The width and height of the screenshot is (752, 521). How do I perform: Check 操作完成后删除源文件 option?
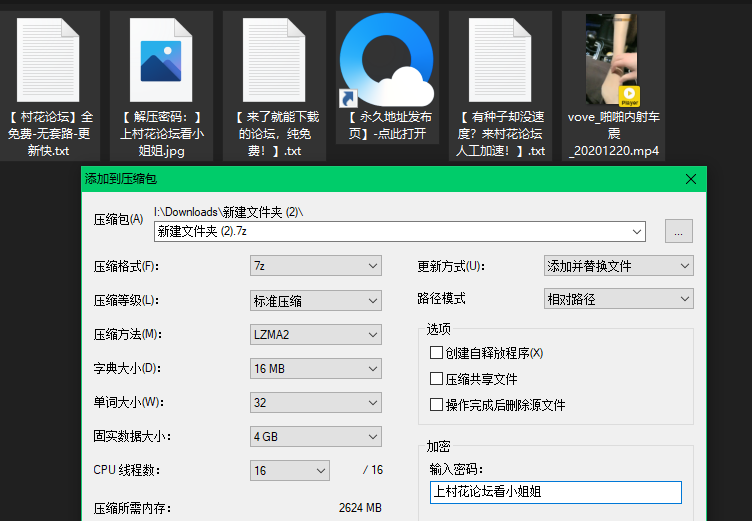436,405
